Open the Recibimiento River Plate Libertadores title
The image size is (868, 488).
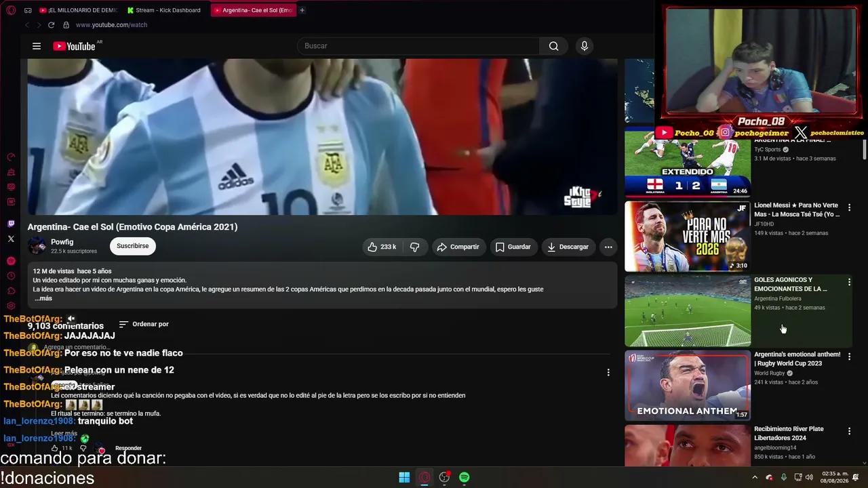click(x=789, y=433)
